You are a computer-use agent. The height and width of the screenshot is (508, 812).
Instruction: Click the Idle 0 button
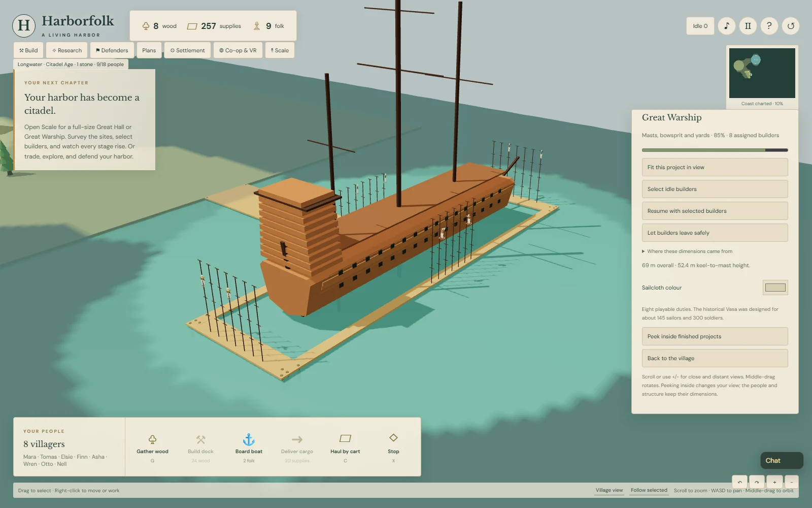(x=700, y=26)
